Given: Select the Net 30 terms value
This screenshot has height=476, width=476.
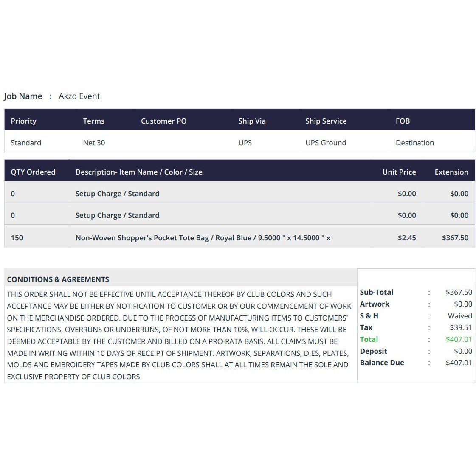Looking at the screenshot, I should tap(94, 143).
